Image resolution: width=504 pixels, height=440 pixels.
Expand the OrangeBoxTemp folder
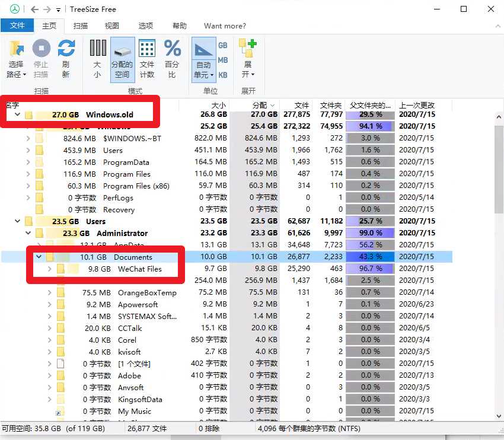pyautogui.click(x=49, y=293)
